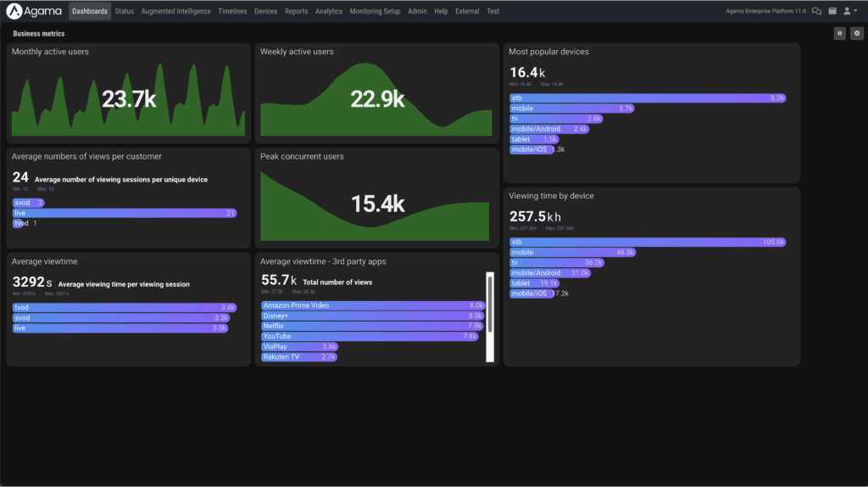The width and height of the screenshot is (868, 487).
Task: Select the Netflix bar in viewtime panel
Action: click(x=372, y=326)
